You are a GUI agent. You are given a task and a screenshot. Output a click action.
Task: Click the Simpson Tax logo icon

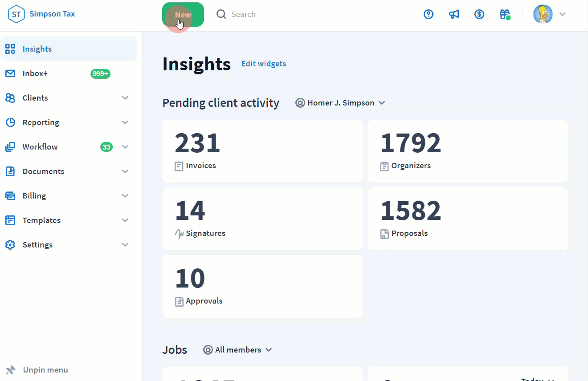[16, 14]
